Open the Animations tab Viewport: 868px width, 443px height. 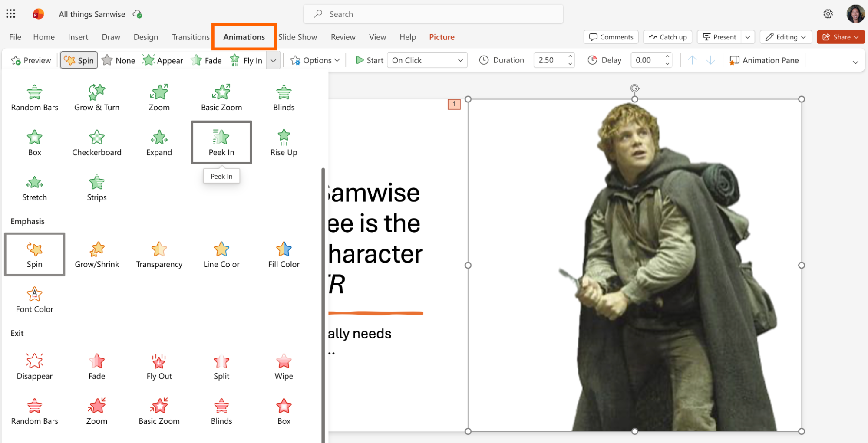pyautogui.click(x=244, y=37)
